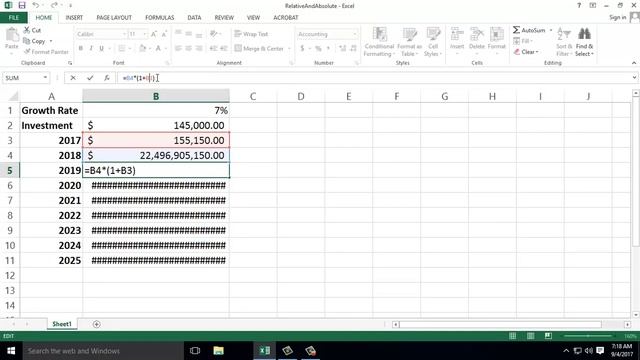Cancel formula entry with X button

[x=73, y=78]
